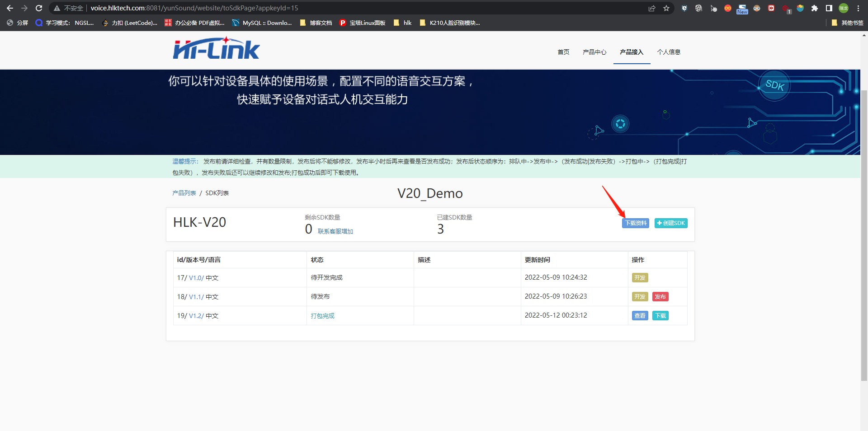Open the browser extensions puzzle icon
This screenshot has height=431, width=868.
coord(815,8)
